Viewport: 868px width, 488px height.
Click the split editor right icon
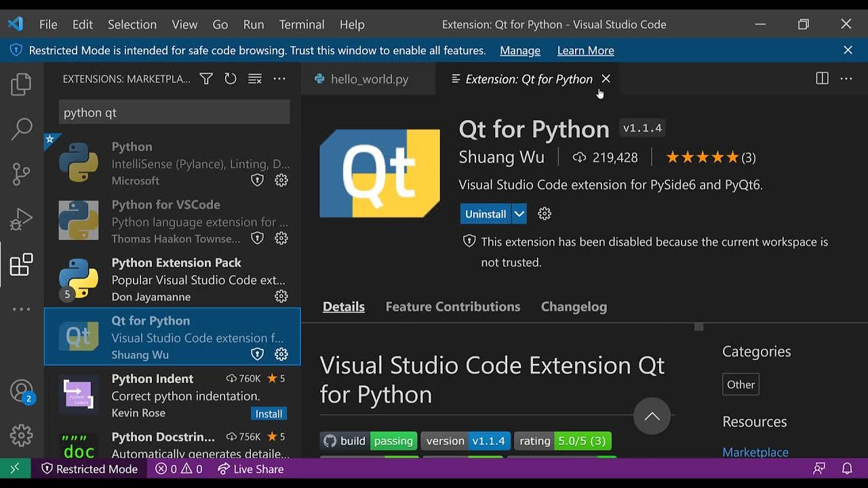click(822, 79)
